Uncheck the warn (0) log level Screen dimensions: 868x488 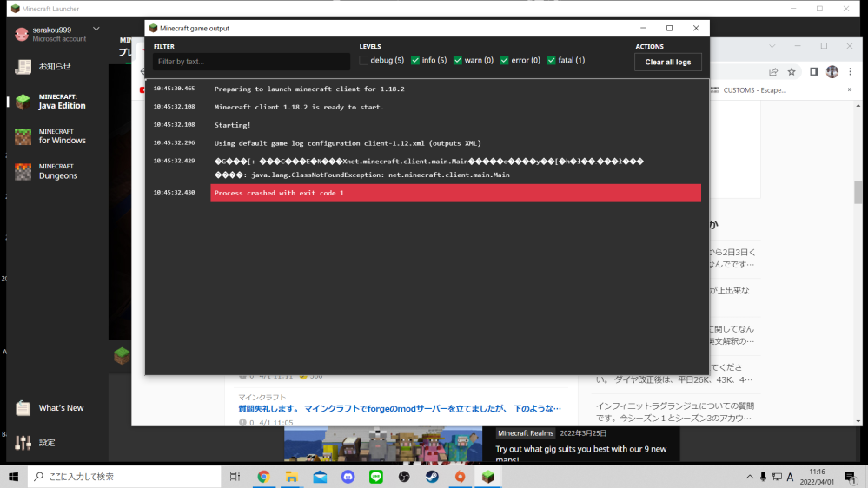458,60
